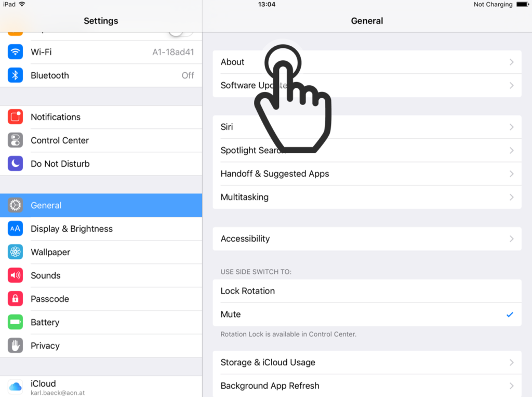Screen dimensions: 532x397
Task: Tap the Wi-Fi status icon in status bar
Action: [22, 4]
